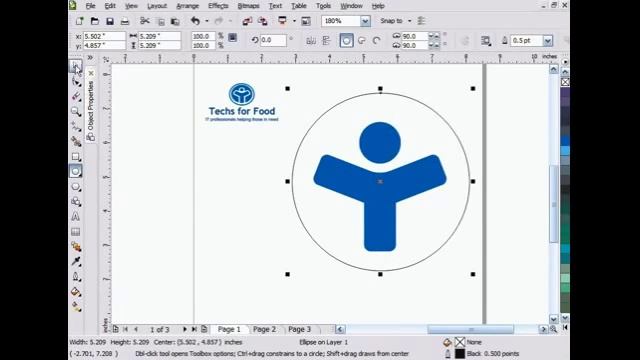The width and height of the screenshot is (640, 360).
Task: Mirror the selection vertically
Action: tap(326, 40)
